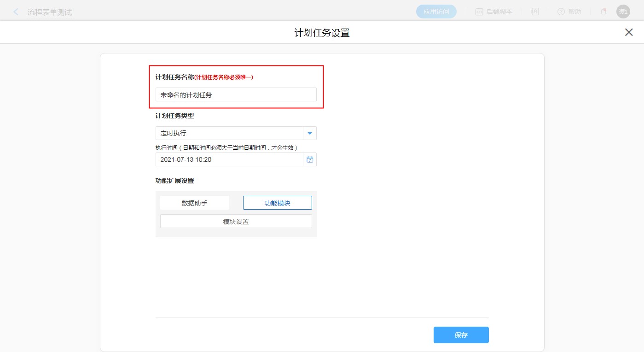The height and width of the screenshot is (352, 644).
Task: Click the 谭1 user avatar
Action: tap(623, 12)
